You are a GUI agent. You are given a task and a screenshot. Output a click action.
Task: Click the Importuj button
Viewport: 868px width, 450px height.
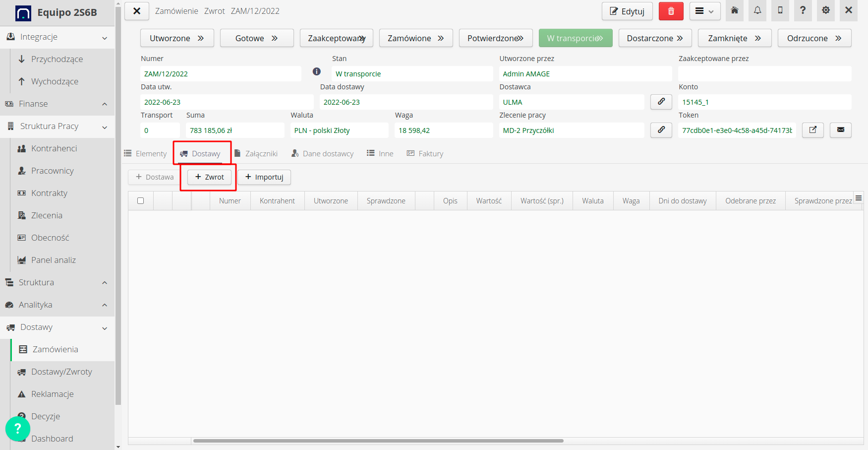pyautogui.click(x=264, y=177)
